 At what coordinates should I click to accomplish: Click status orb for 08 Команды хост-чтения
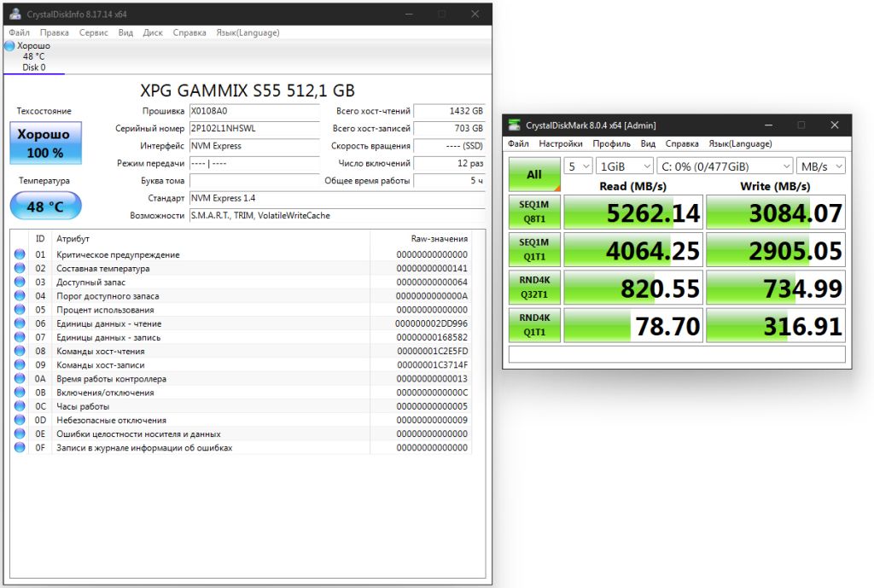[20, 351]
